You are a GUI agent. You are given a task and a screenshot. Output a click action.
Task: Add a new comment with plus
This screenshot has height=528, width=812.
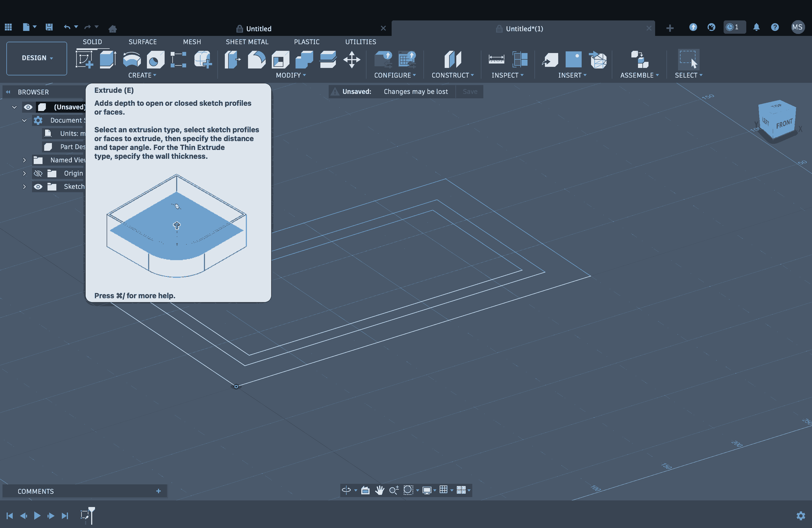pyautogui.click(x=159, y=491)
